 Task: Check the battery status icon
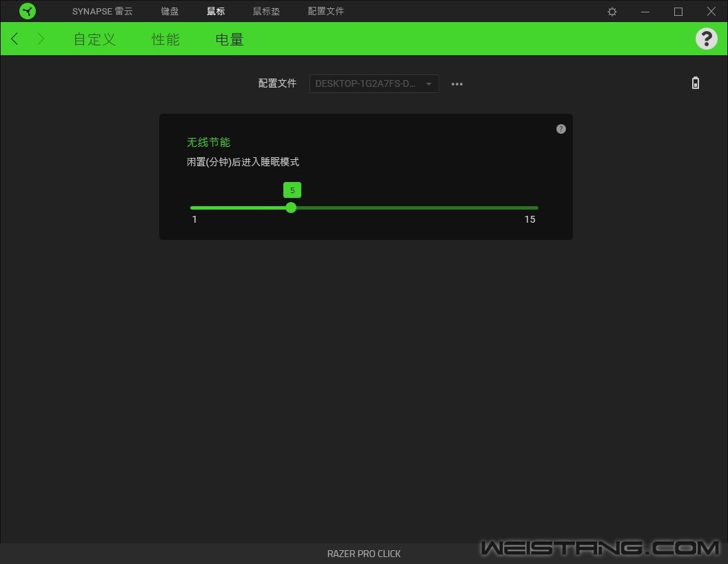pos(696,83)
